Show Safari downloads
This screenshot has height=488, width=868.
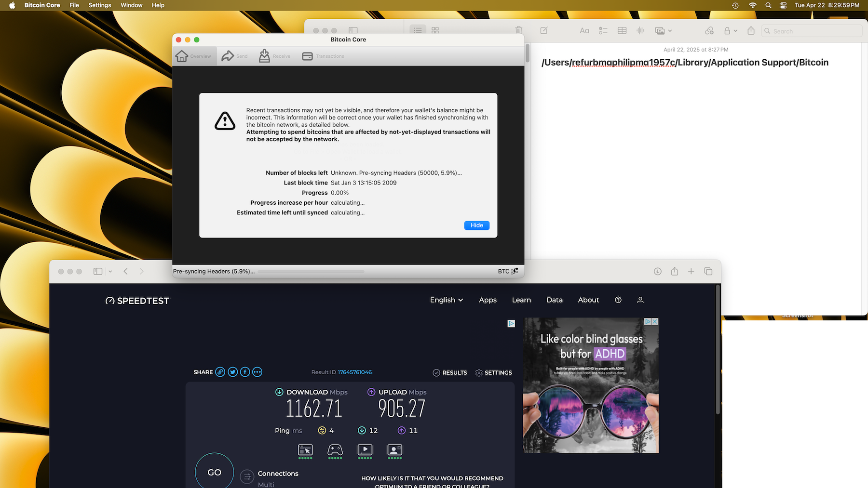point(657,271)
